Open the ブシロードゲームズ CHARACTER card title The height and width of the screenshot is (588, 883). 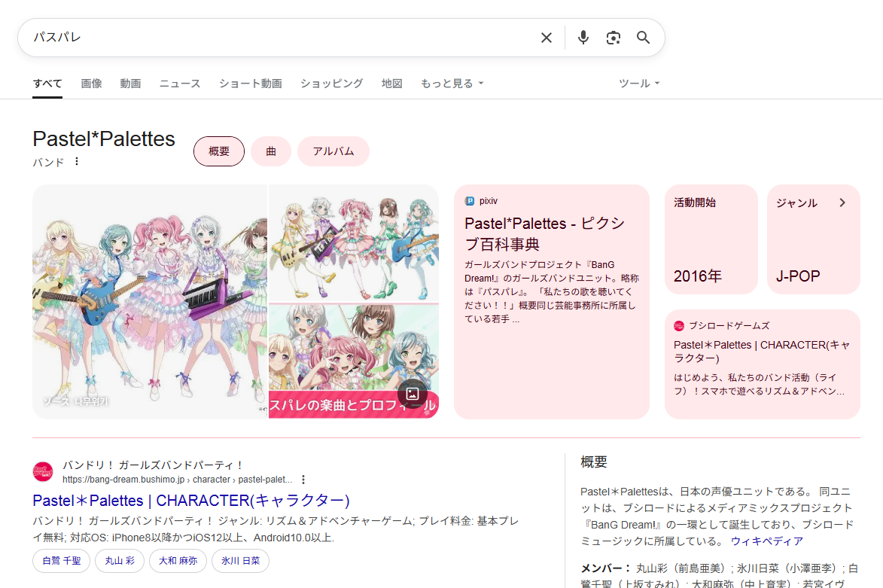pyautogui.click(x=762, y=352)
